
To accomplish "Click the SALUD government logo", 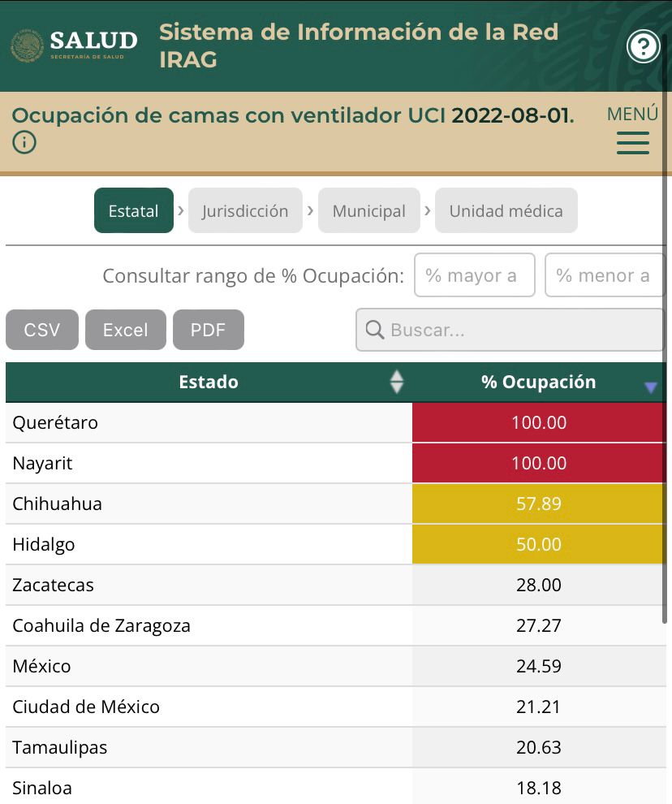I will [75, 45].
